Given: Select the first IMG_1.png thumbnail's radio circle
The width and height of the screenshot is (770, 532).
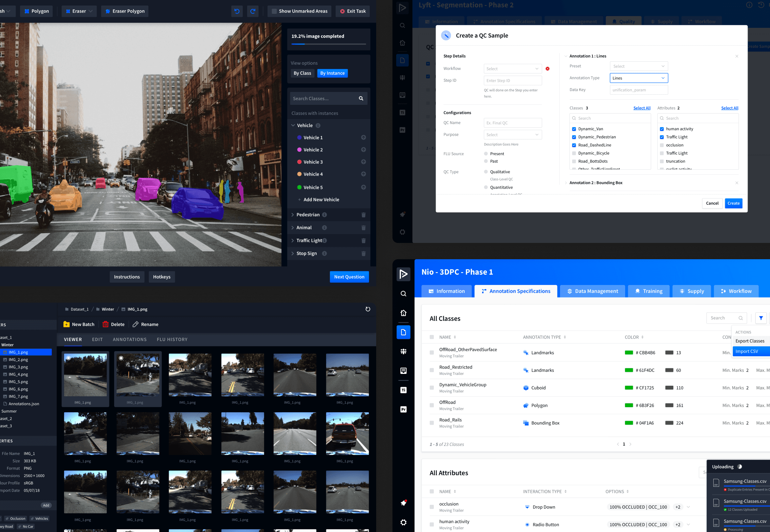Looking at the screenshot, I should coord(69,358).
